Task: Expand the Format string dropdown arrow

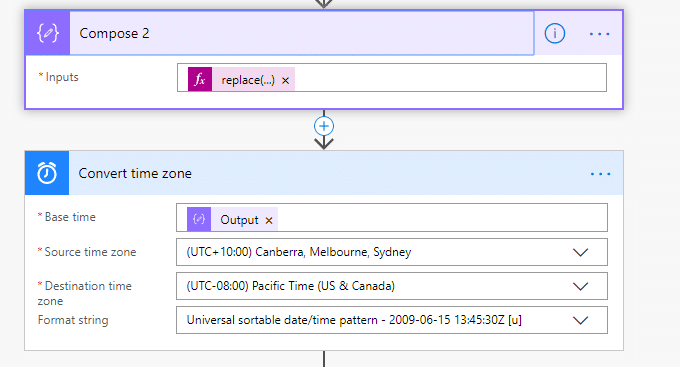Action: (580, 320)
